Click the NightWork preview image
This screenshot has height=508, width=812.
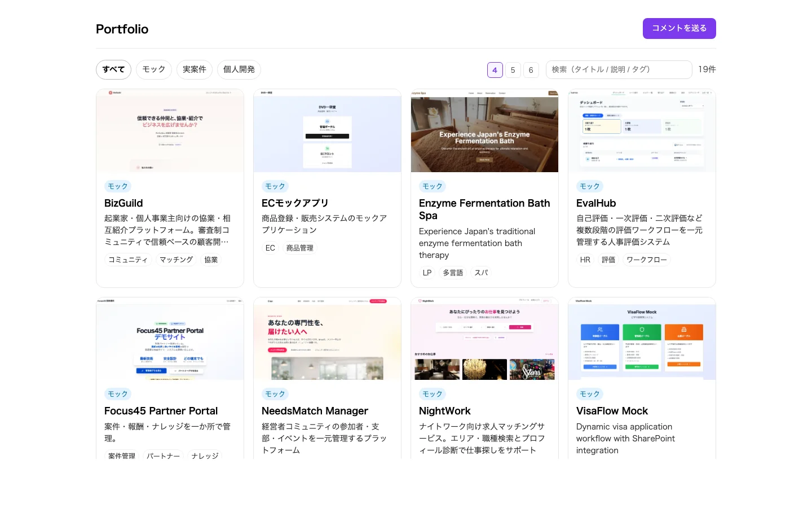[x=484, y=339]
